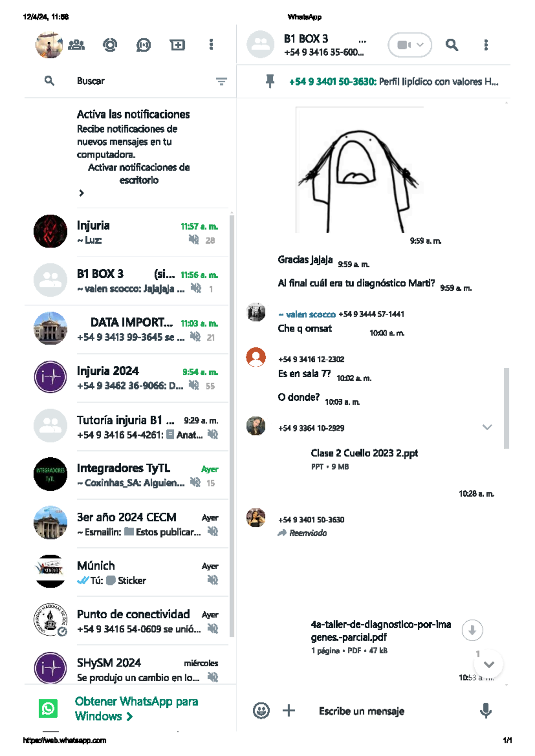Open the sidebar three-dot menu

tap(211, 45)
